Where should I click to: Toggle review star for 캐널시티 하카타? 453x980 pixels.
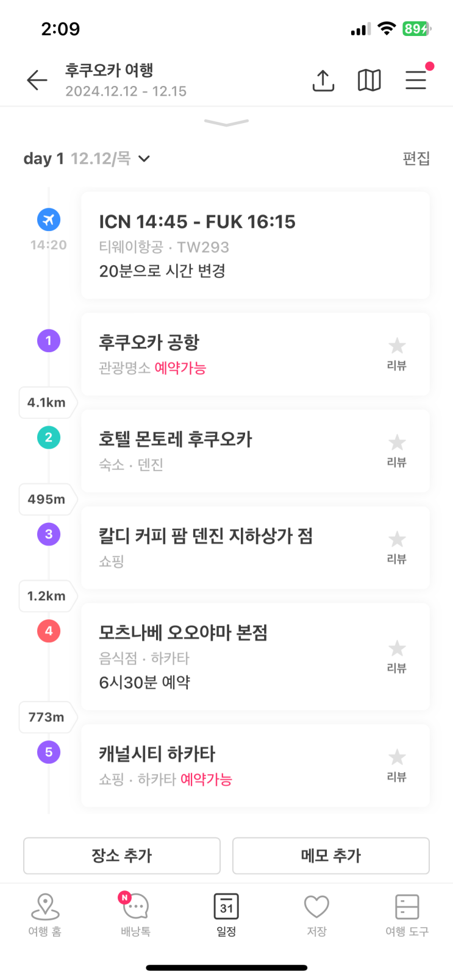coord(397,758)
